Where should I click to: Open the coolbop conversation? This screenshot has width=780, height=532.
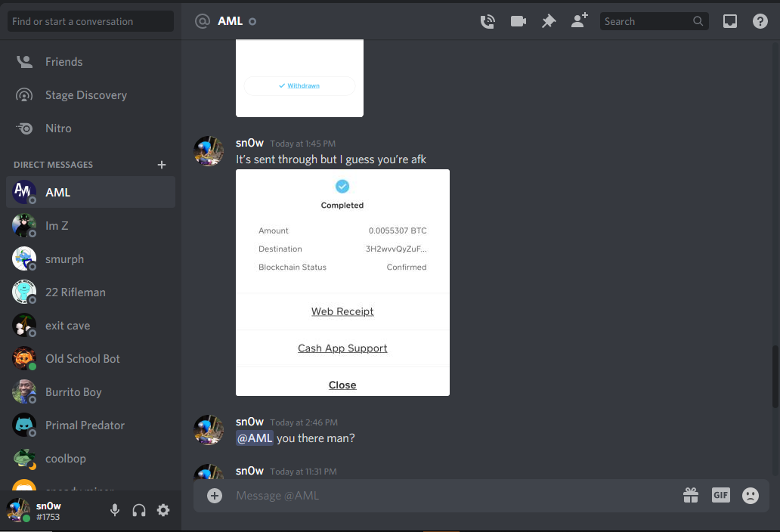click(x=91, y=459)
